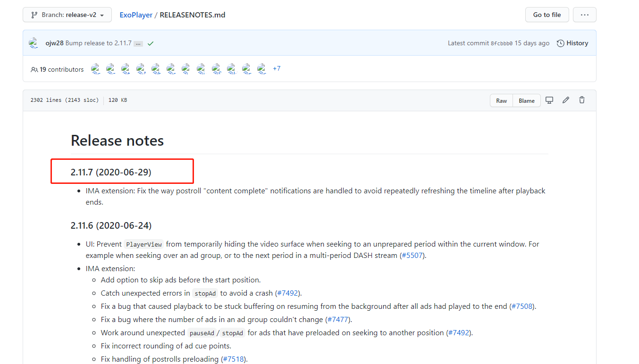Click 'Add option to skip ads before the start position'
This screenshot has width=639, height=364.
[181, 280]
